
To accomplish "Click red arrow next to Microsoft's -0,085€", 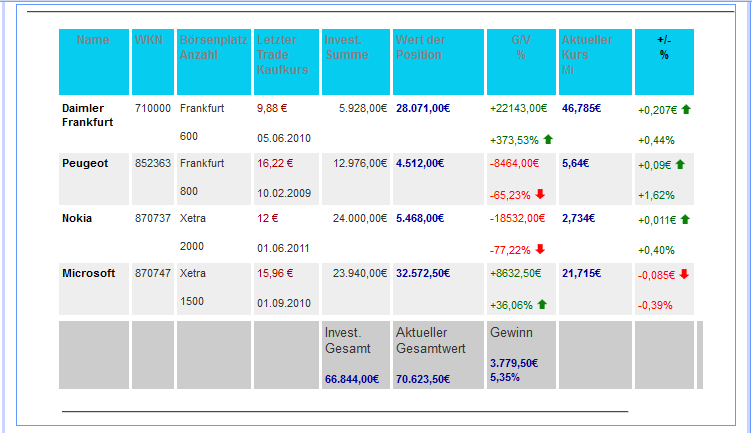I will tap(685, 273).
